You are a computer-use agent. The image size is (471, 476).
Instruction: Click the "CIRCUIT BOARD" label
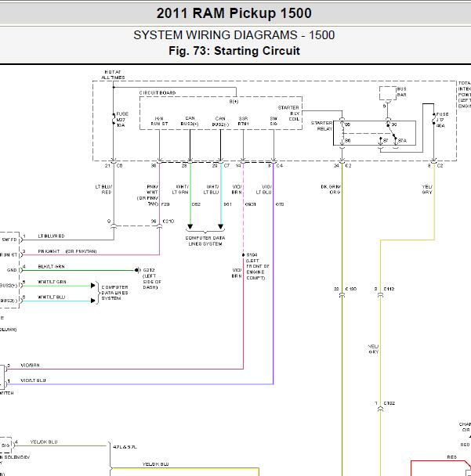pyautogui.click(x=158, y=92)
